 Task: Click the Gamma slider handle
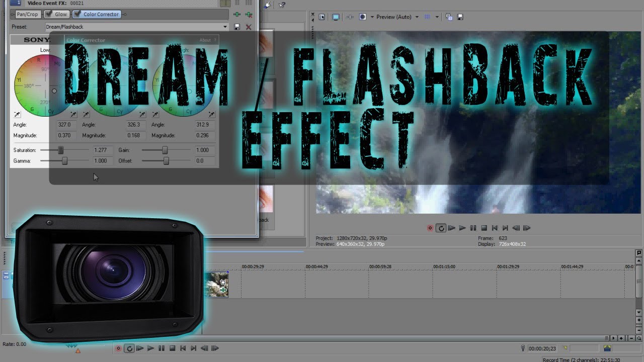tap(64, 161)
